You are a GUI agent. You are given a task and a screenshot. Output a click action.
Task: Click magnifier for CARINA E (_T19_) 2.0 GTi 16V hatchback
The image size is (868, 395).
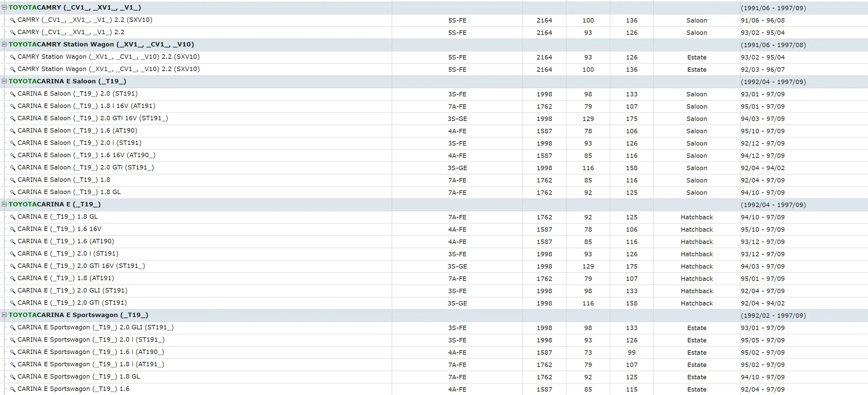(13, 266)
